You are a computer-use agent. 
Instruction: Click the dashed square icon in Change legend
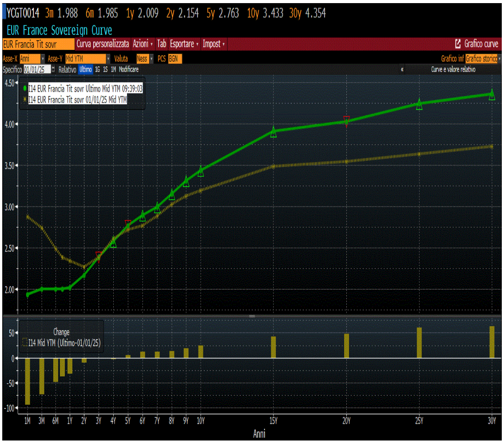pyautogui.click(x=25, y=343)
